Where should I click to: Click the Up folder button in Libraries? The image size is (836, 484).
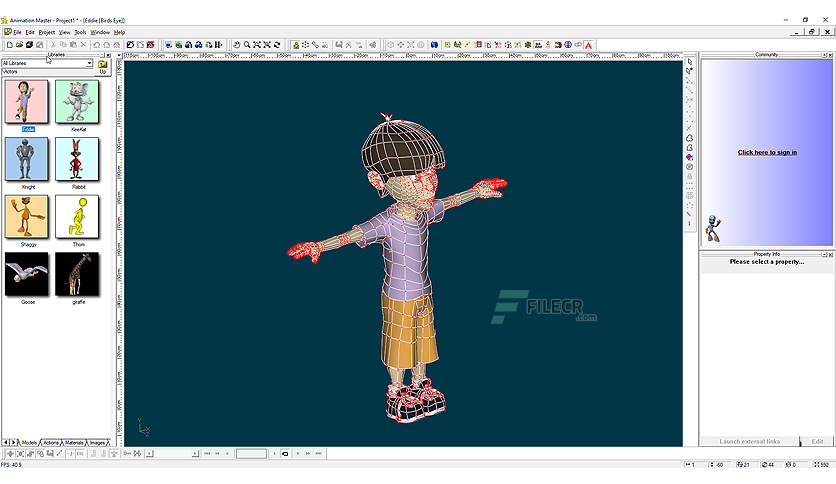coord(102,67)
